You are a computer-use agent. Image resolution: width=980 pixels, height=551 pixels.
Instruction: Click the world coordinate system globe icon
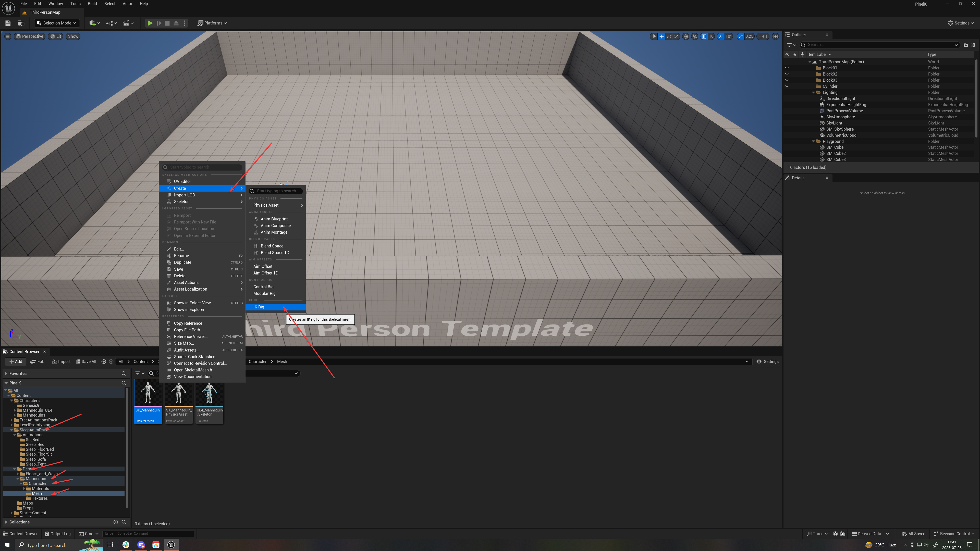685,36
